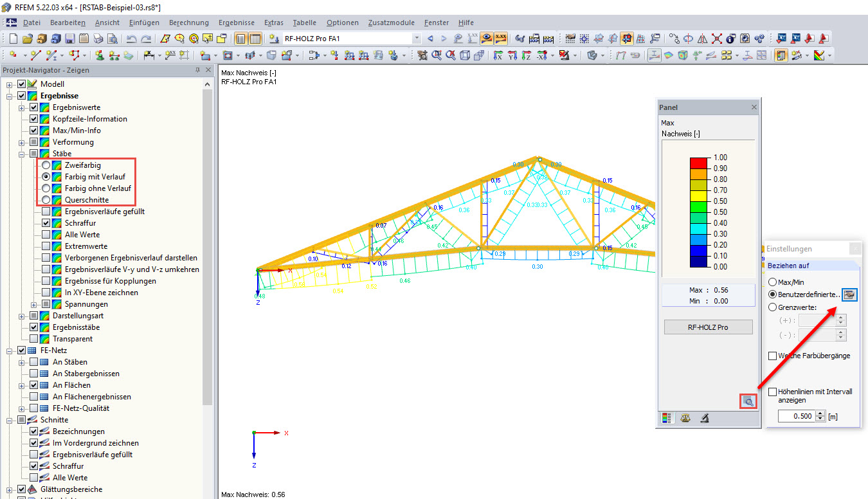Toggle the table display toolbar button

[x=255, y=39]
